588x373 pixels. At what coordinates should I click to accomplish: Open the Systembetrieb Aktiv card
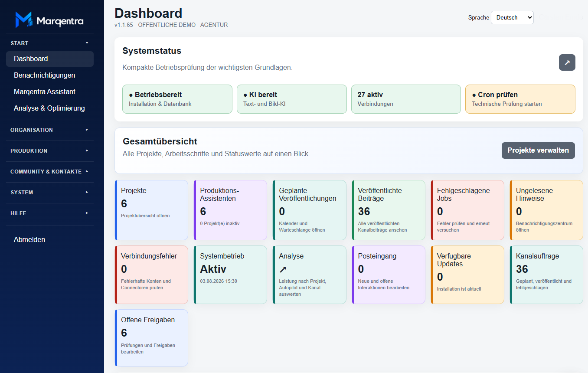(230, 275)
